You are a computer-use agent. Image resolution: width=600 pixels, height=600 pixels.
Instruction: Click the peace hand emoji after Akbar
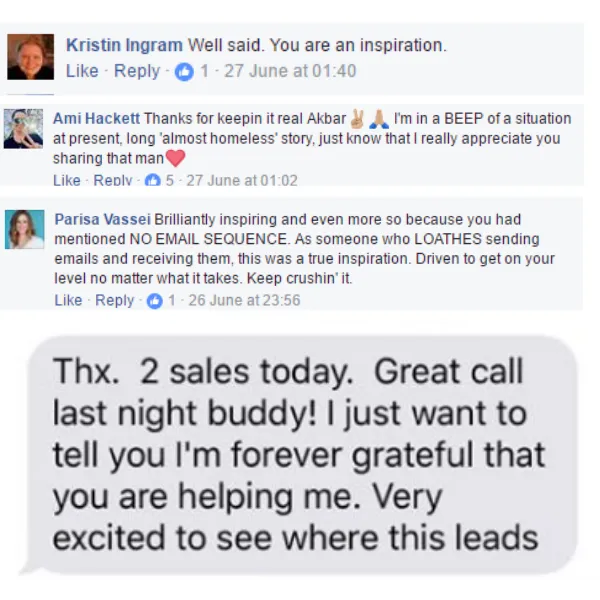coord(357,119)
